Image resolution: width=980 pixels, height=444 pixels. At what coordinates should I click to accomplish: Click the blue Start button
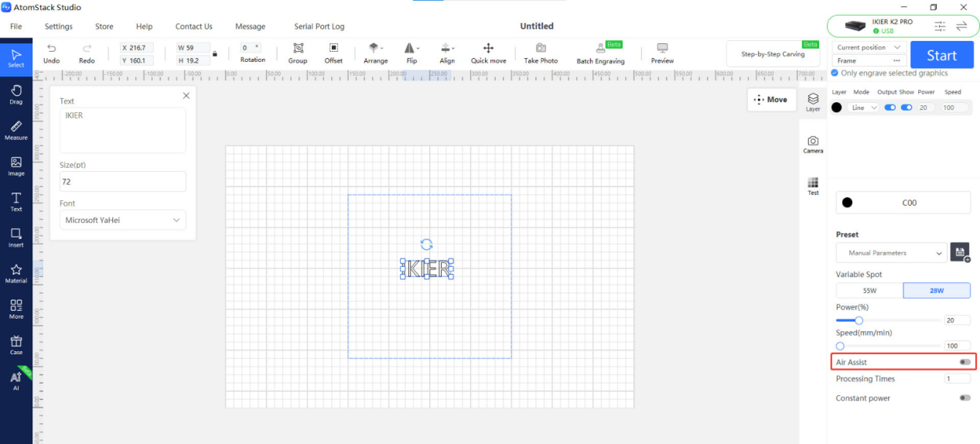pyautogui.click(x=941, y=55)
